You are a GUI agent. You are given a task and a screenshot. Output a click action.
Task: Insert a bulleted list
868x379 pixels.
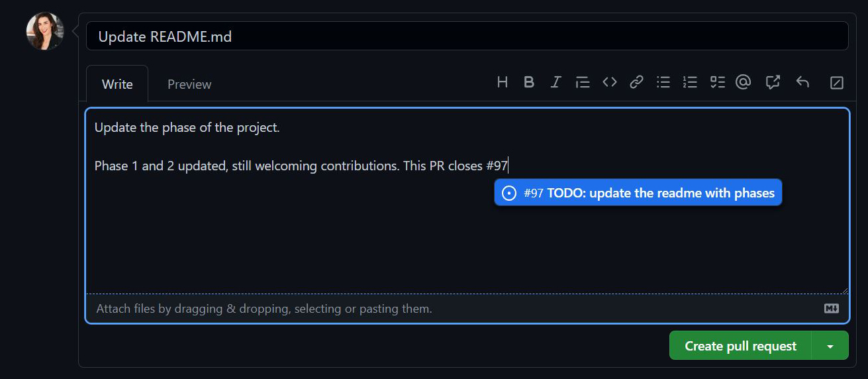[x=663, y=82]
